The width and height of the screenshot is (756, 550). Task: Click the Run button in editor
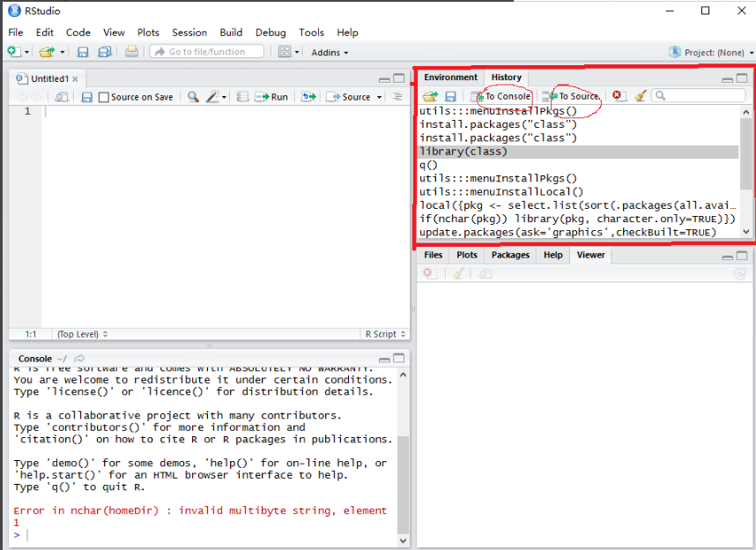(x=271, y=97)
